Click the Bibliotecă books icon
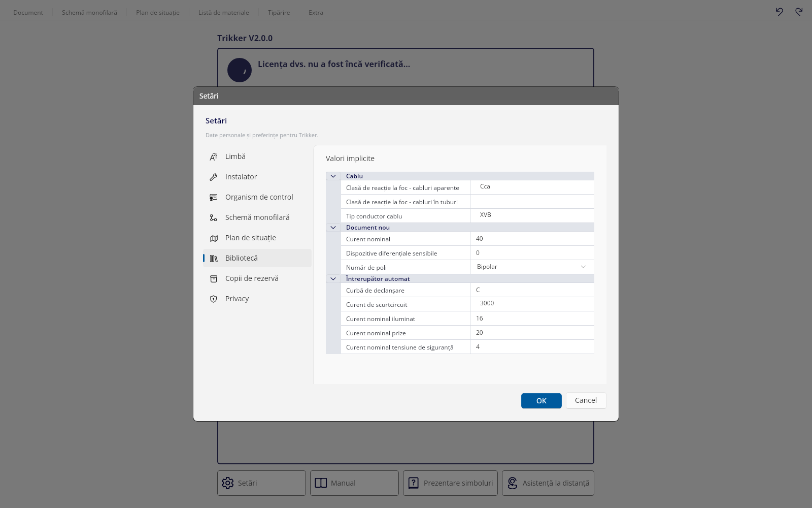This screenshot has width=812, height=508. [214, 258]
